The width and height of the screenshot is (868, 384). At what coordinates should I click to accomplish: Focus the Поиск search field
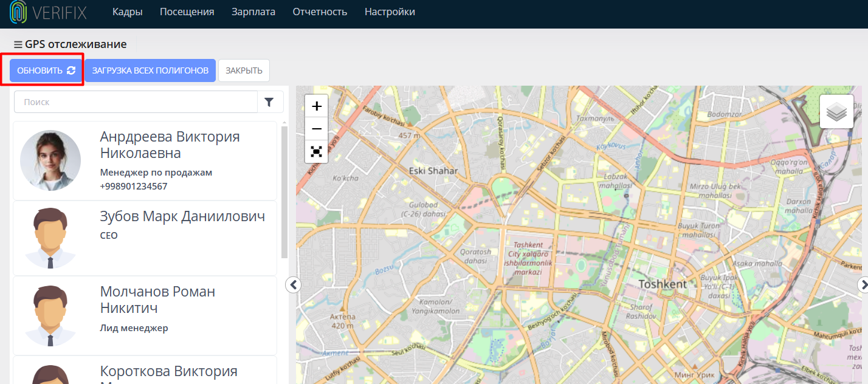pyautogui.click(x=136, y=102)
